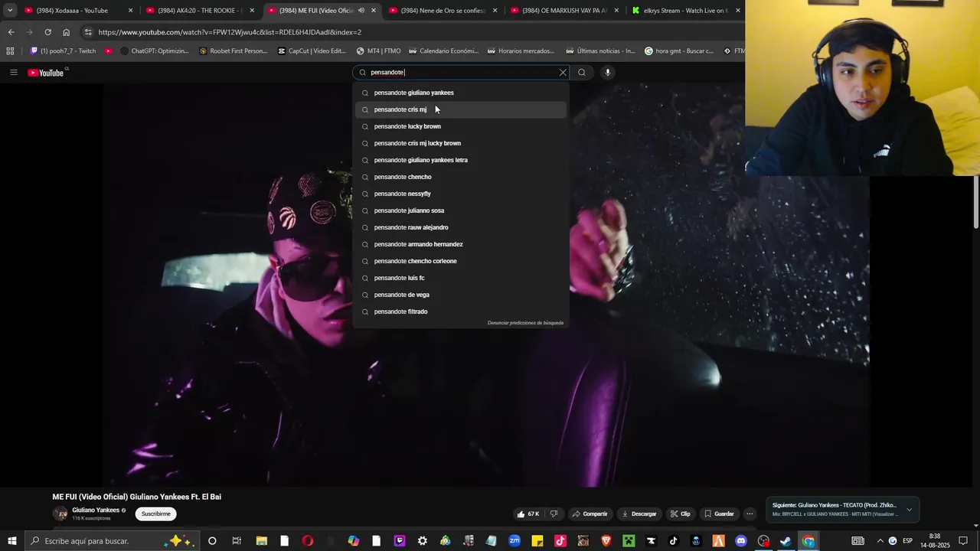Screen dimensions: 980x551
Task: Open the Zoom app from the taskbar
Action: [x=514, y=541]
